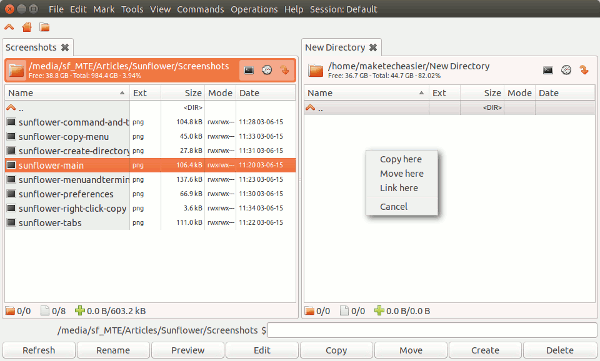Click sunflower-menuandtermin file icon
The height and width of the screenshot is (361, 600).
point(11,180)
